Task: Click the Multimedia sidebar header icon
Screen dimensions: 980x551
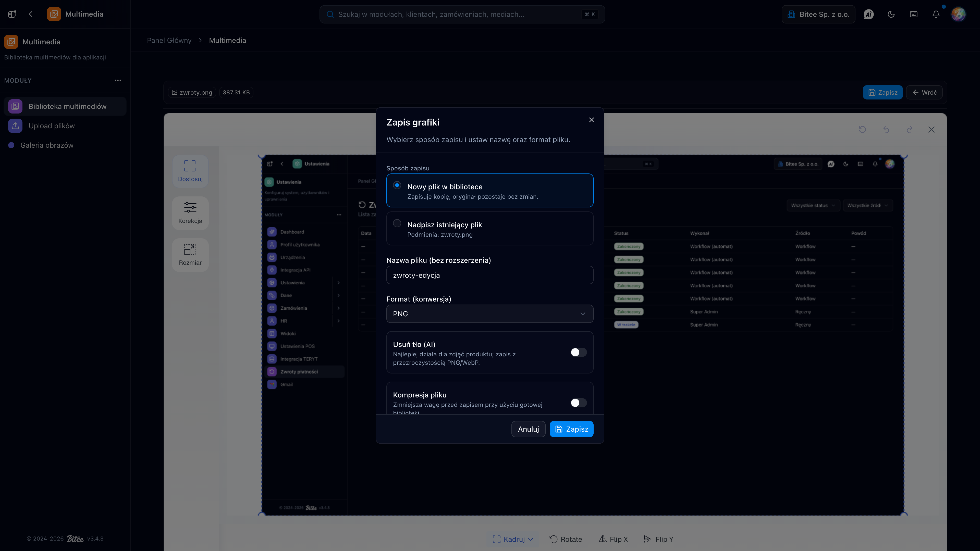Action: pyautogui.click(x=11, y=42)
